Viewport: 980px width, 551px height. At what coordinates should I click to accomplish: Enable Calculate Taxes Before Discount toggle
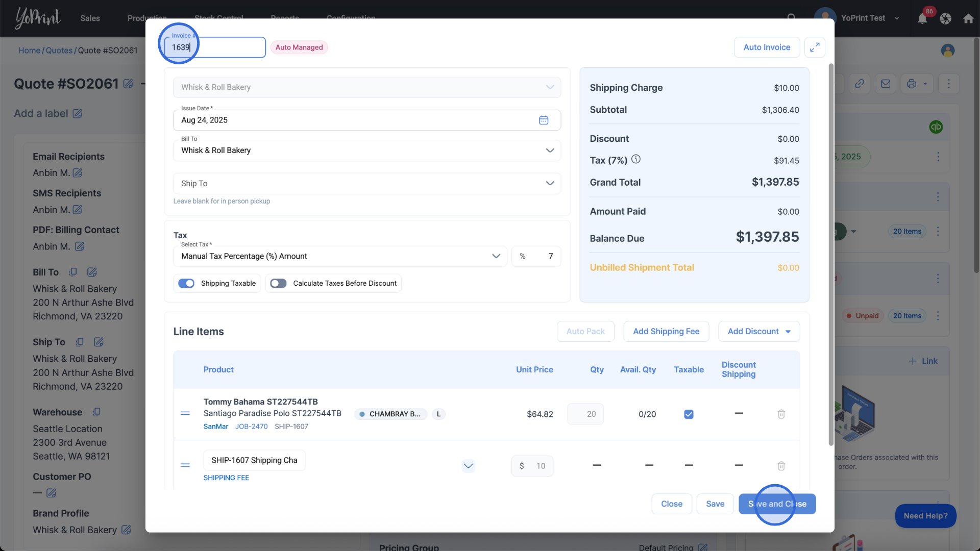click(278, 284)
